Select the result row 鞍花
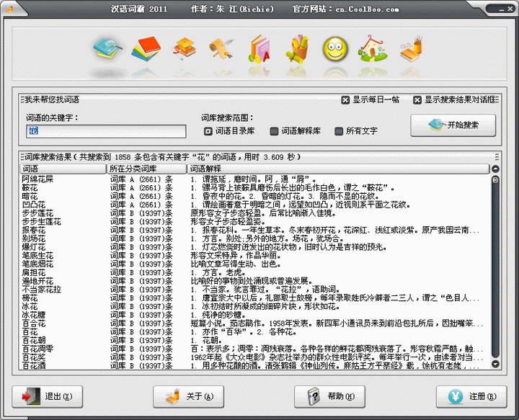This screenshot has width=519, height=420. pos(255,188)
